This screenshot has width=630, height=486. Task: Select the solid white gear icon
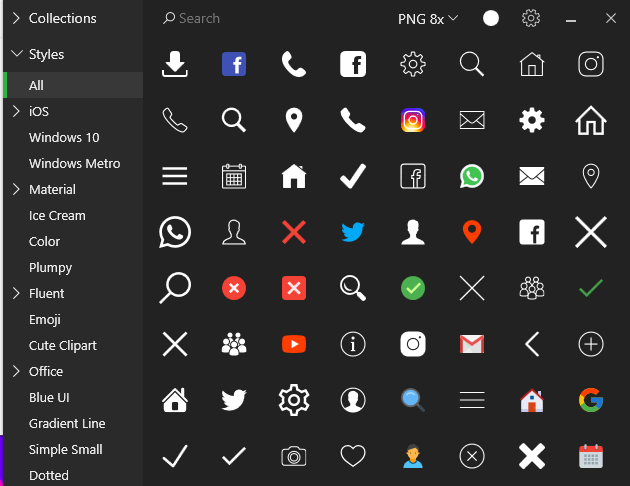click(x=532, y=120)
